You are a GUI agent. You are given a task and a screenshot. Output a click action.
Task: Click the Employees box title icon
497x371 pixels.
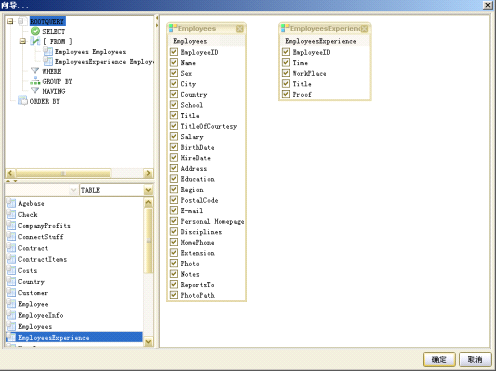click(x=173, y=28)
